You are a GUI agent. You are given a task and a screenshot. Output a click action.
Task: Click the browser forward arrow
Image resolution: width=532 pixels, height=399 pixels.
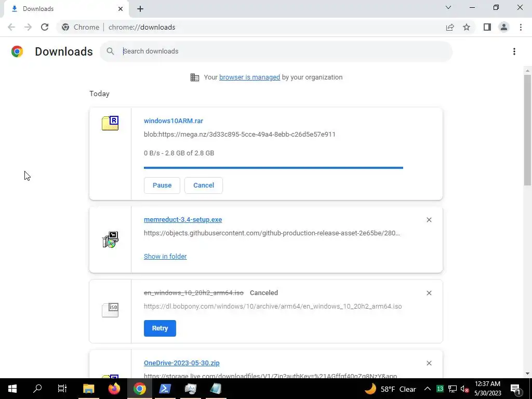(x=28, y=27)
